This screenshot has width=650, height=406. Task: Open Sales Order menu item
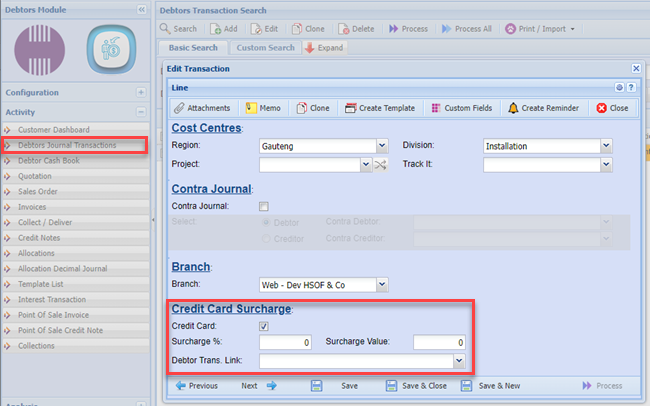75,191
